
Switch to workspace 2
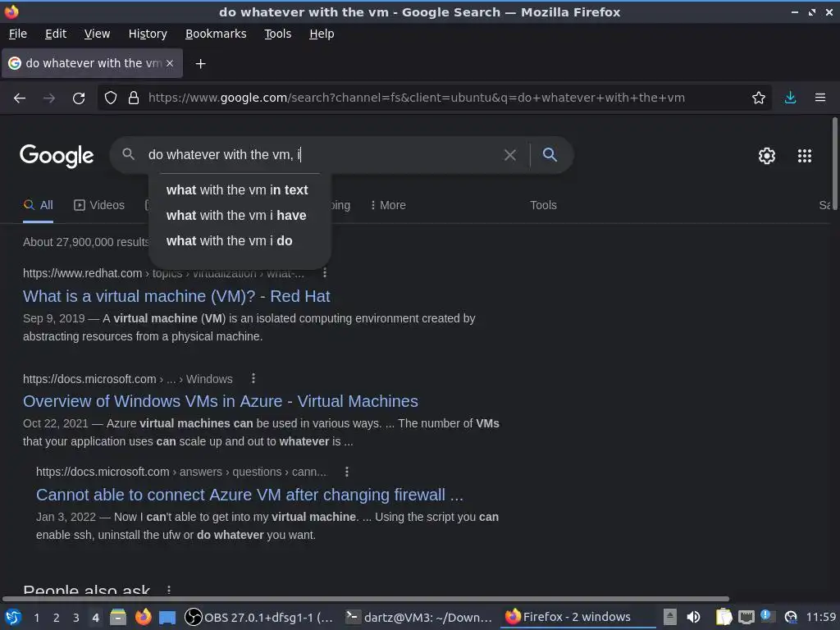57,618
